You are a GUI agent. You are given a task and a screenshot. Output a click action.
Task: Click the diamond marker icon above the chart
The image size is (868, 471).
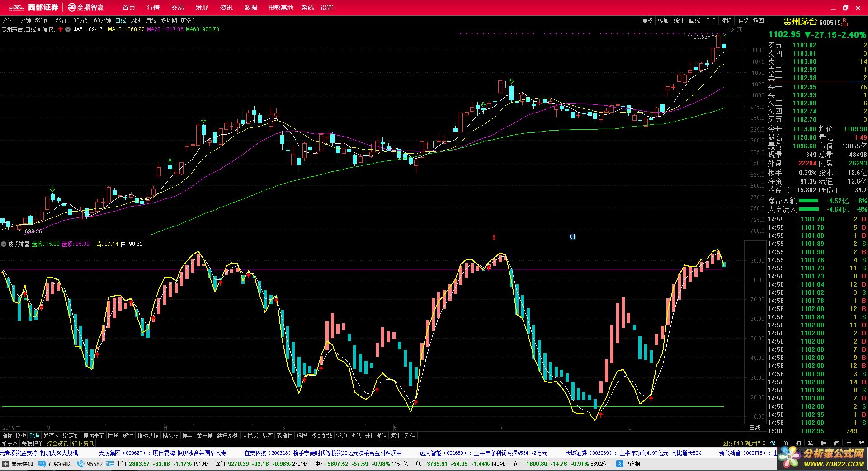click(731, 30)
